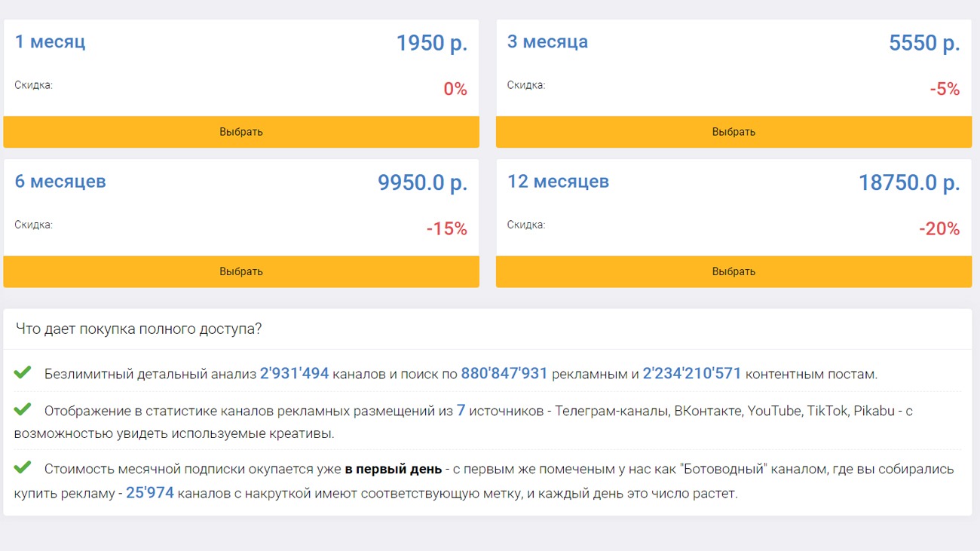Click the '12 месяцев' plan heading
This screenshot has width=980, height=551.
point(558,182)
